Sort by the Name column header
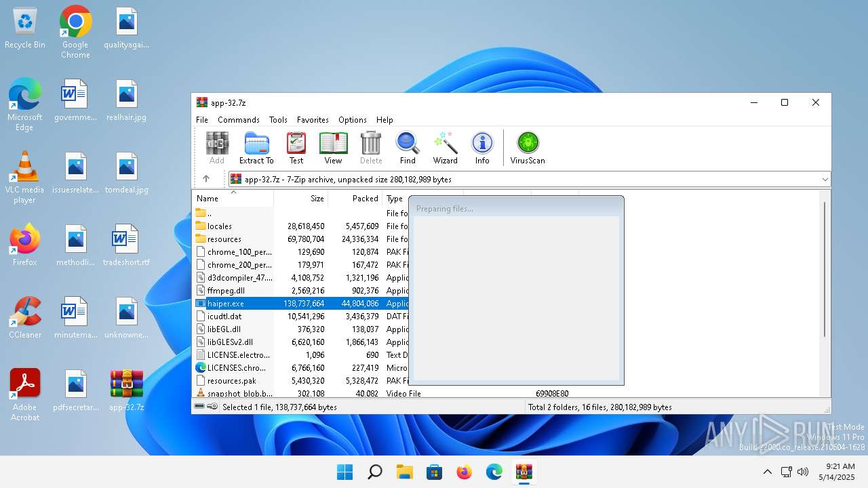Screen dimensions: 868x488 pyautogui.click(x=233, y=199)
